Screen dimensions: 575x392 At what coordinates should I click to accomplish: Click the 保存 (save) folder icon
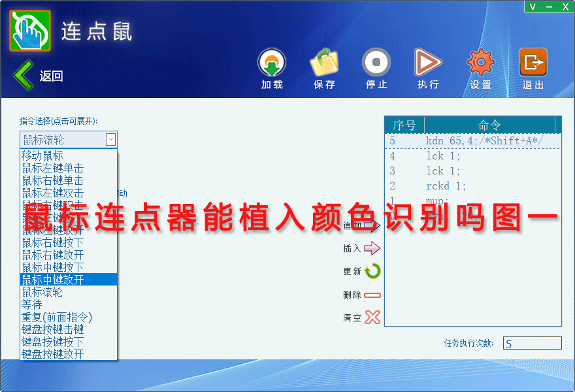tap(324, 63)
